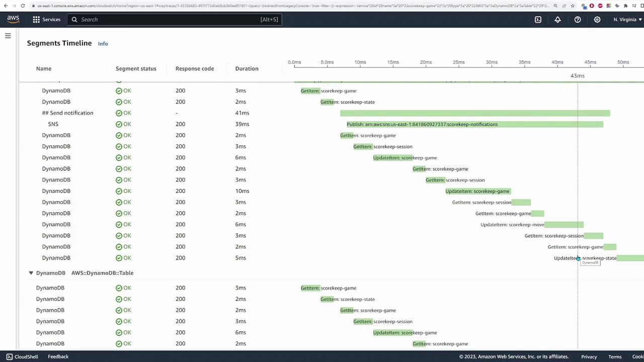Click the Services menu label

pos(51,20)
